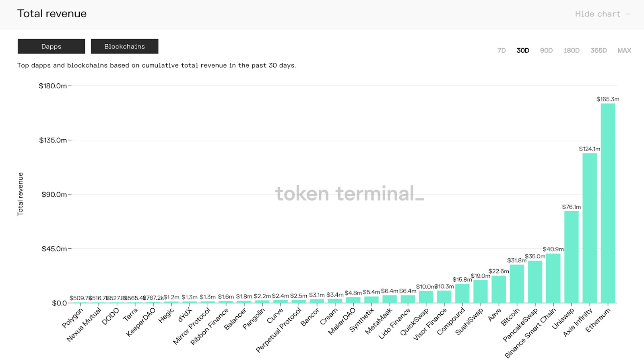The height and width of the screenshot is (363, 644).
Task: Click the dYdX axis label
Action: click(185, 315)
